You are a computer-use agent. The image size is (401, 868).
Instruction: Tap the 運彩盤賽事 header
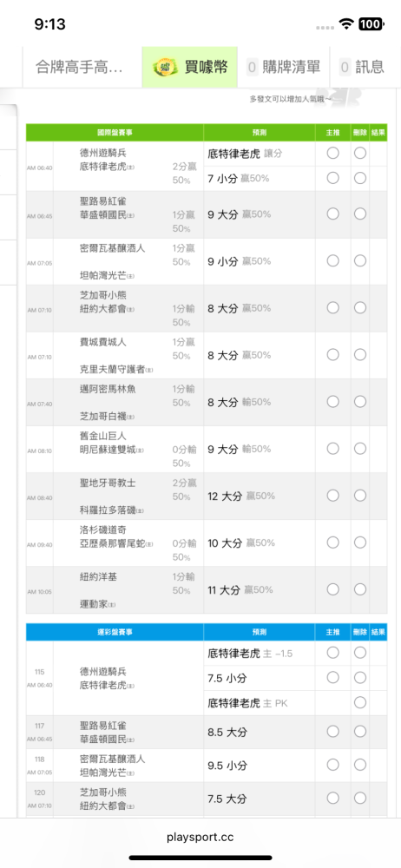[x=115, y=632]
